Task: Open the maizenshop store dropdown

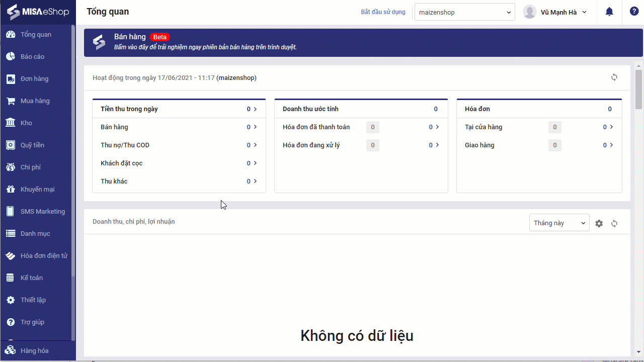Action: pos(465,12)
